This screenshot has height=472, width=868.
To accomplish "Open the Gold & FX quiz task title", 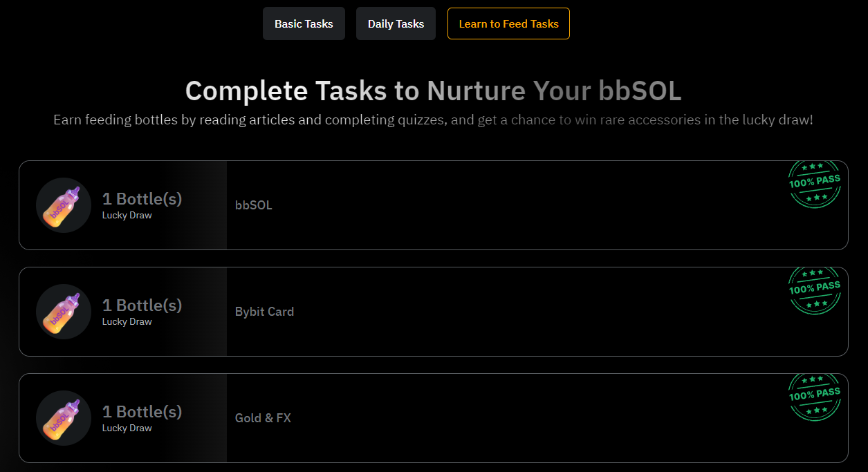I will [263, 418].
